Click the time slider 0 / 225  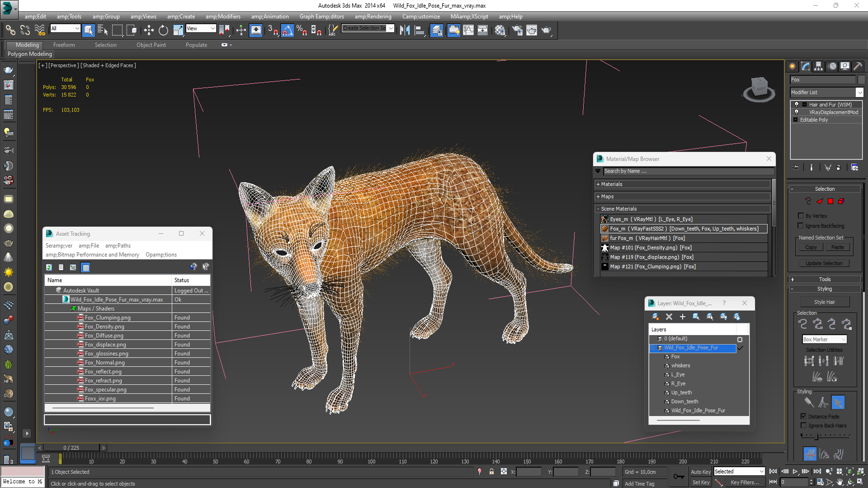pos(71,448)
